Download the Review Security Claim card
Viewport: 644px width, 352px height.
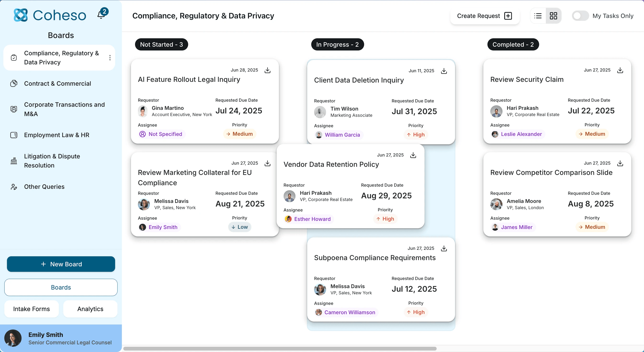(x=620, y=70)
